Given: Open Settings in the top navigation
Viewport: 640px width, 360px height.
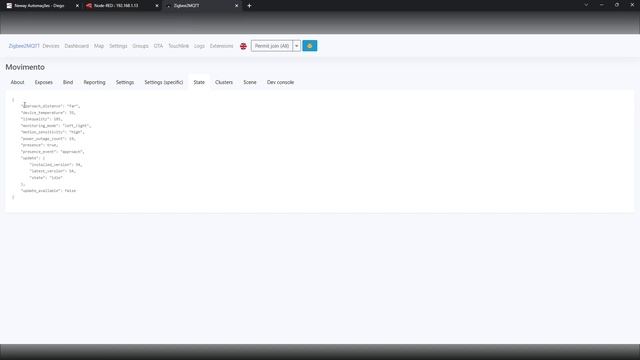Looking at the screenshot, I should coord(118,46).
